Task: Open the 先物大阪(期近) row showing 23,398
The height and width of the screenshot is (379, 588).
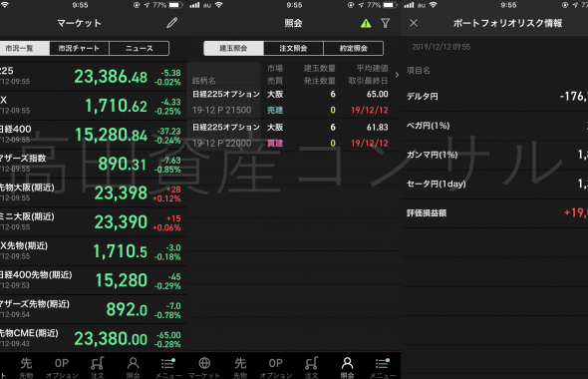Action: point(93,192)
